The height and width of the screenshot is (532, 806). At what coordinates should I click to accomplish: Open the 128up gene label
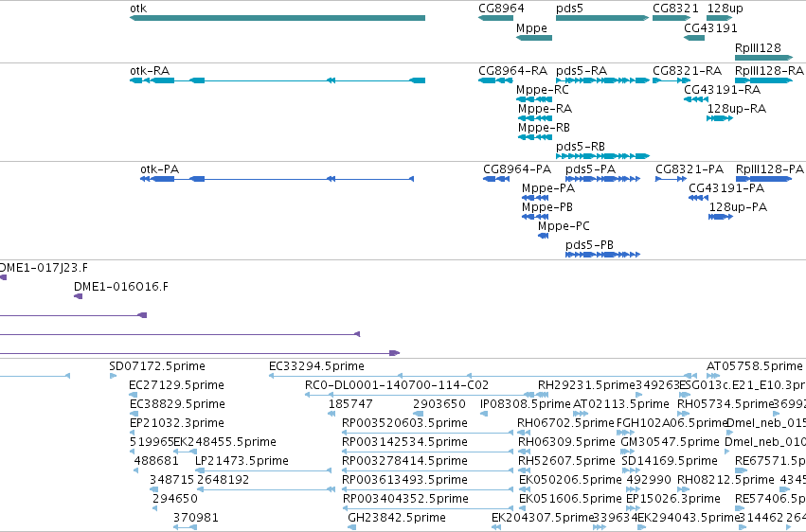click(725, 9)
